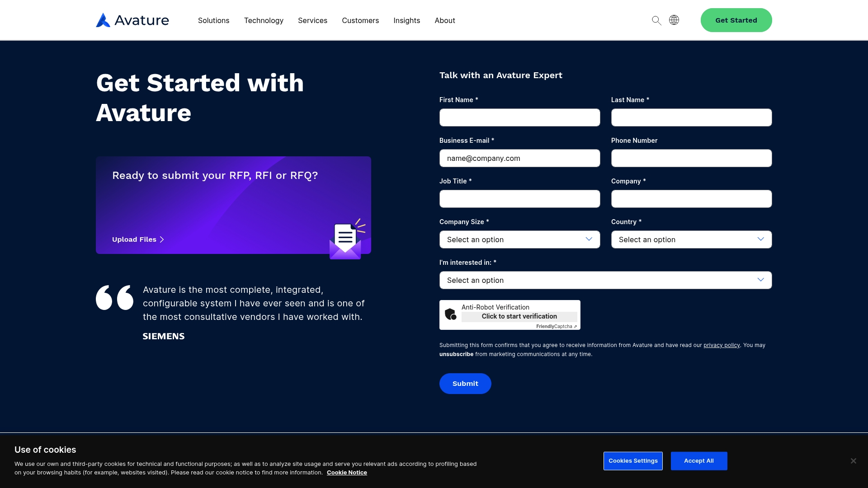The image size is (868, 488).
Task: Click the Solutions menu item
Action: (x=213, y=20)
